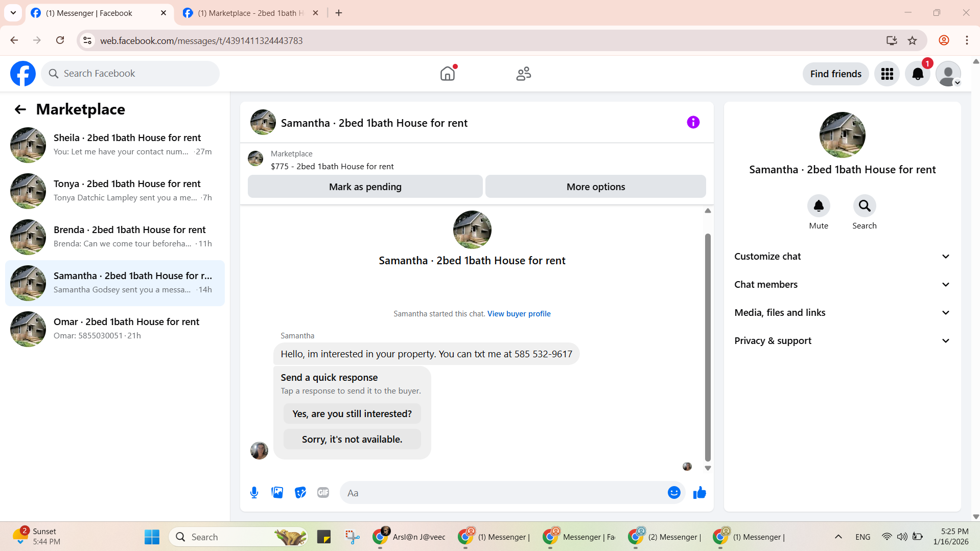Screen dimensions: 980x551
Task: View site information icon in address bar
Action: coord(87,40)
